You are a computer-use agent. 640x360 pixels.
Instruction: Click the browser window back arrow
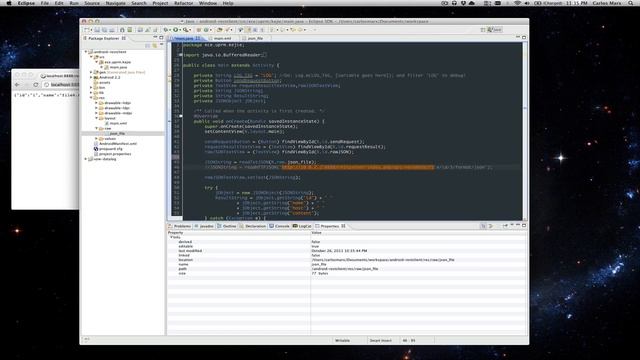pos(17,84)
